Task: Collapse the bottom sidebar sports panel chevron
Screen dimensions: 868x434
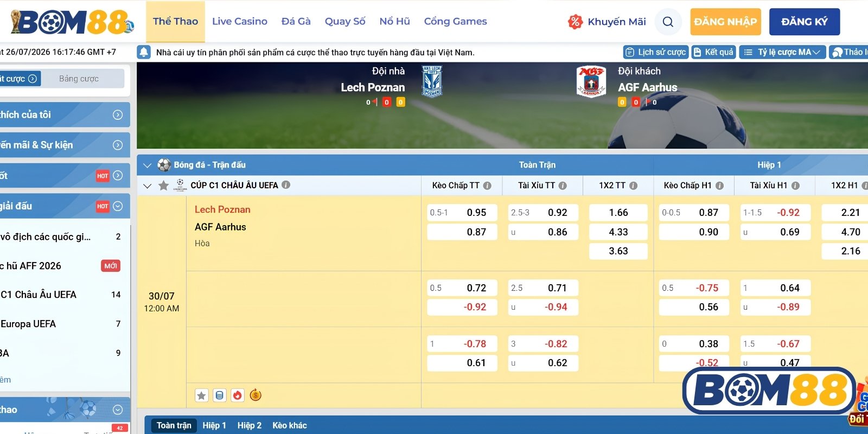Action: click(x=118, y=410)
